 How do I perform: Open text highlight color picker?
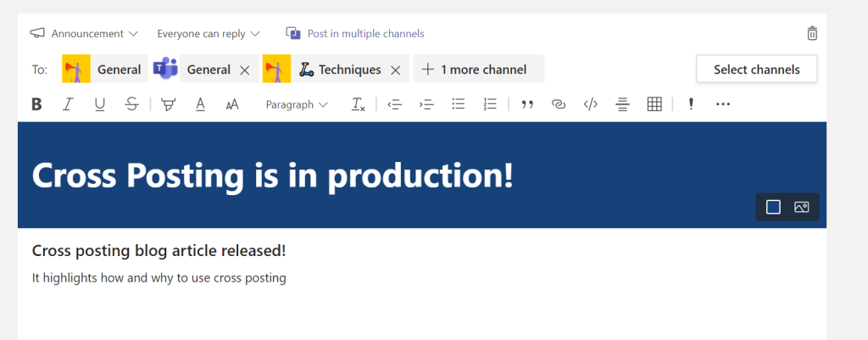tap(169, 104)
